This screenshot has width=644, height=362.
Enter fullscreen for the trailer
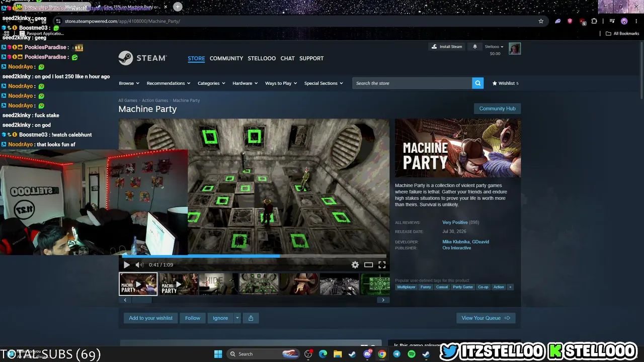point(382,265)
